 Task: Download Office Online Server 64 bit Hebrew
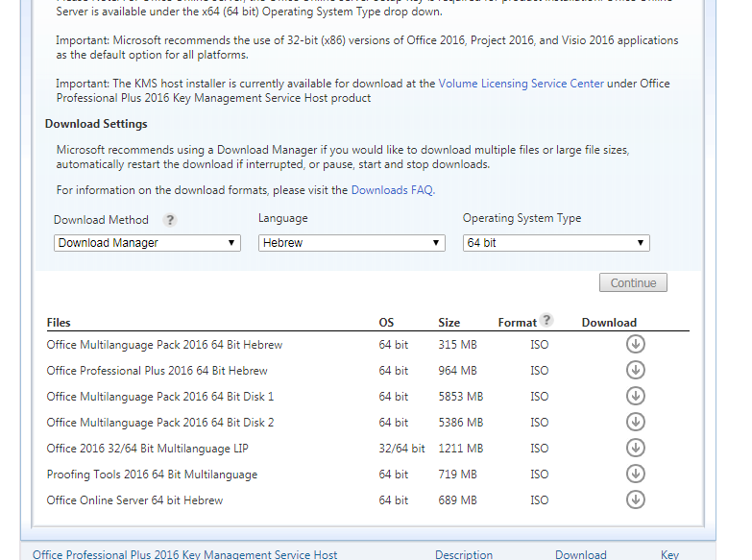pyautogui.click(x=635, y=499)
